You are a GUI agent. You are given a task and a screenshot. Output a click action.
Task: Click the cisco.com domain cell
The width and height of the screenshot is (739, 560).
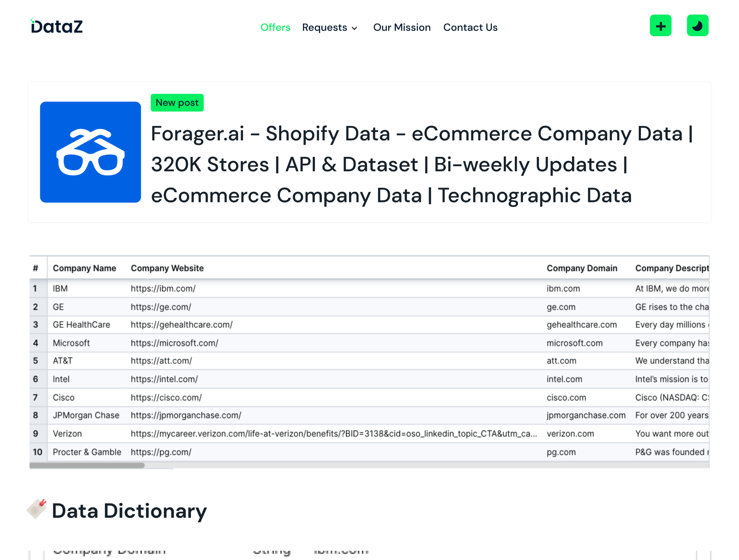[x=567, y=398]
